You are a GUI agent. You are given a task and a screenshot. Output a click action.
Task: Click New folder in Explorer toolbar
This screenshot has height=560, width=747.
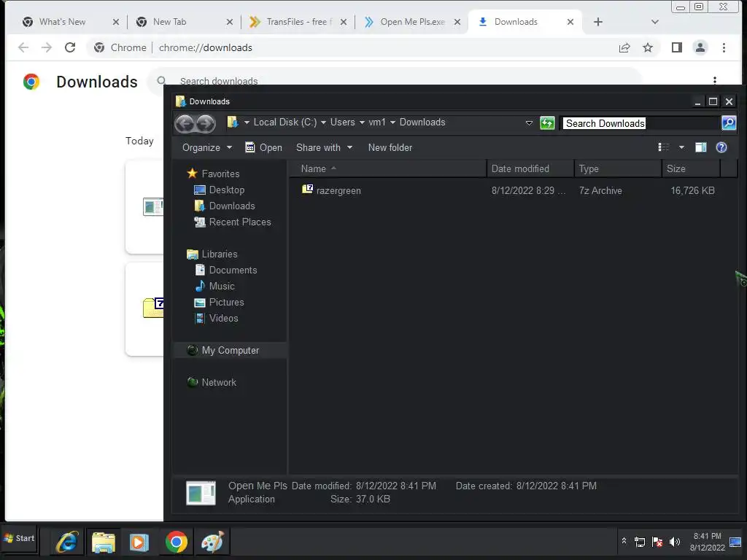390,147
